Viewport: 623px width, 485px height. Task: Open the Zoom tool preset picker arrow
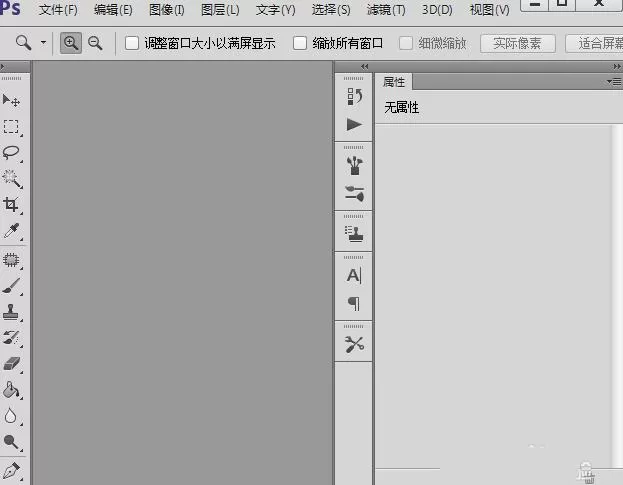(43, 42)
